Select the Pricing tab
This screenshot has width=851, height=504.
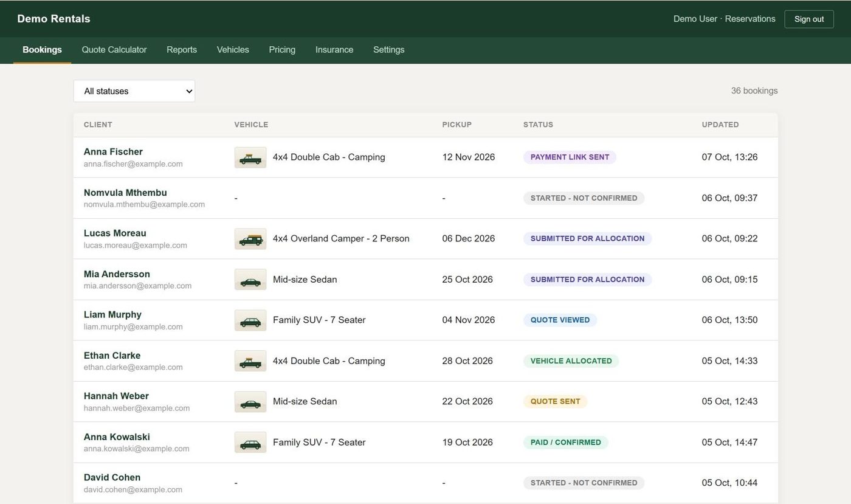click(x=282, y=50)
